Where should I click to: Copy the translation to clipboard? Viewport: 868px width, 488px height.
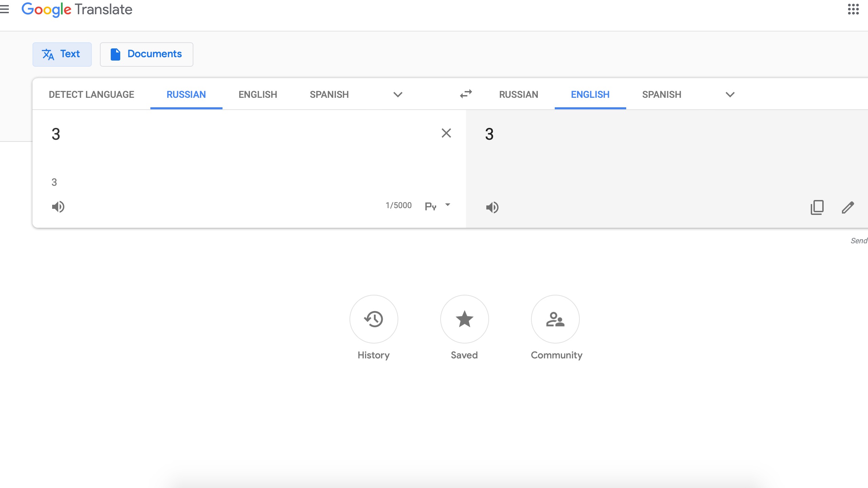coord(817,207)
